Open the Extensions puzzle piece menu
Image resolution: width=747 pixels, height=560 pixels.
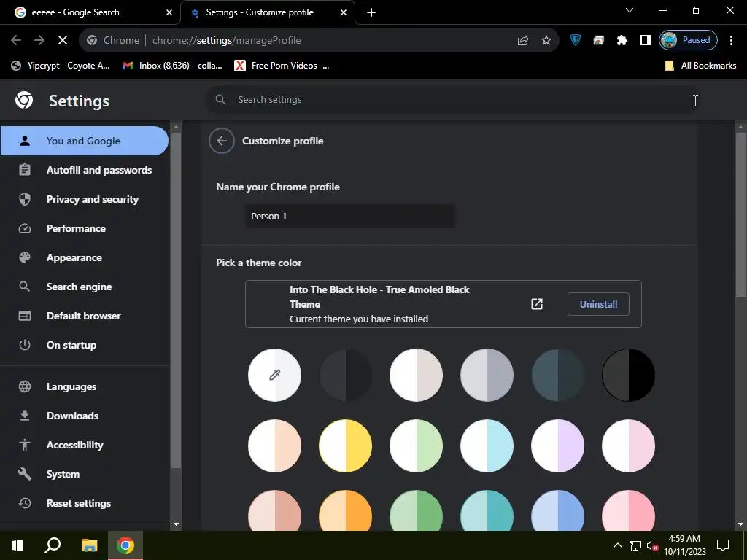(622, 41)
